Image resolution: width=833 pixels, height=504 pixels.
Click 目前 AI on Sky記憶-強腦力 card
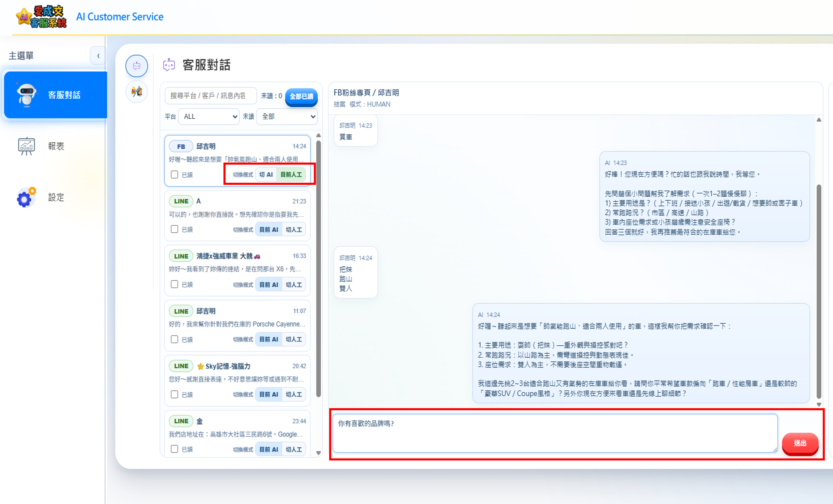269,394
